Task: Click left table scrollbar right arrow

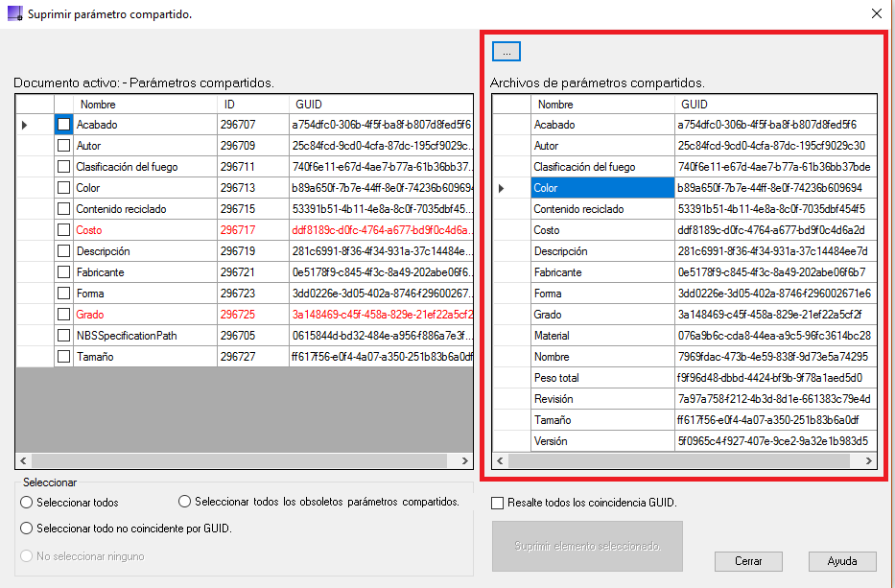Action: [x=465, y=460]
